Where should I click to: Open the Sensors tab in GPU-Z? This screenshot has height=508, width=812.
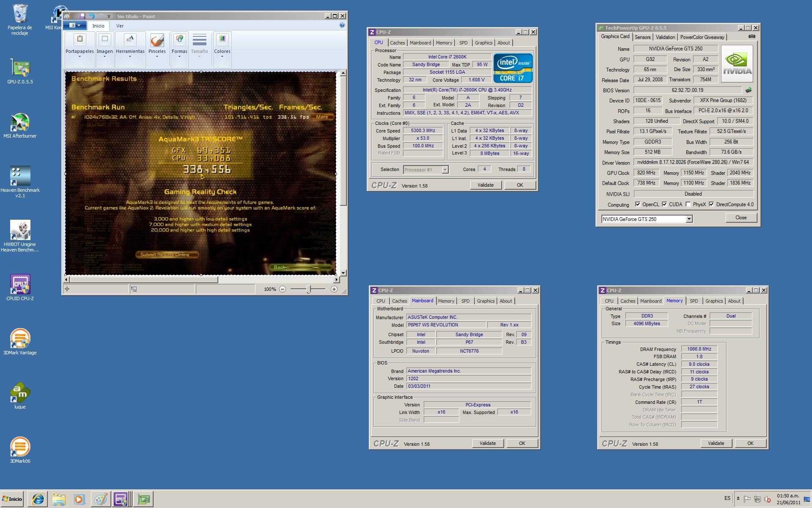pos(642,37)
